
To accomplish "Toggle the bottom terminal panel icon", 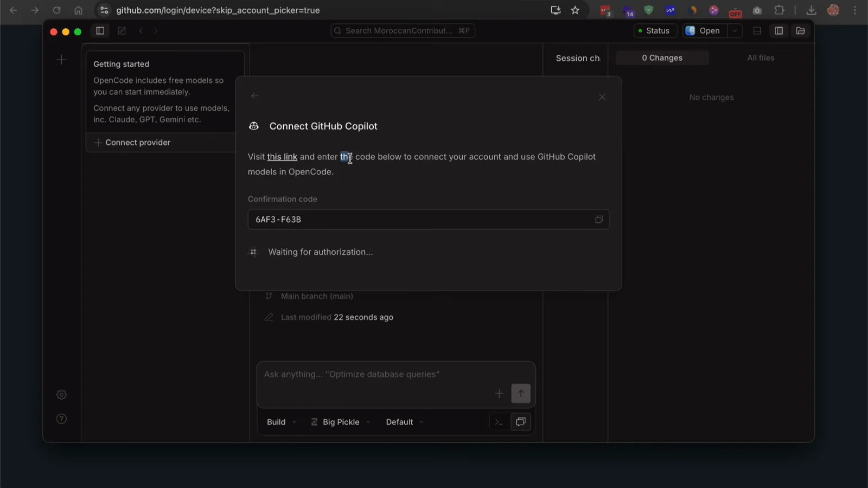I will click(757, 31).
